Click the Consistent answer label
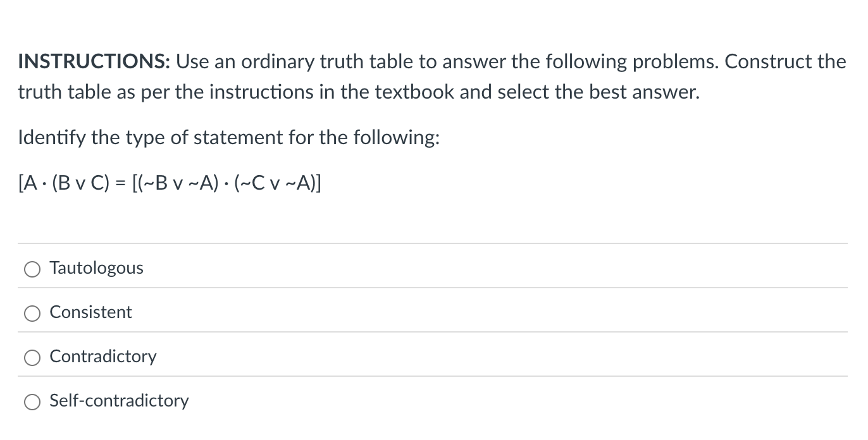Screen dimensions: 868x440 [x=90, y=312]
